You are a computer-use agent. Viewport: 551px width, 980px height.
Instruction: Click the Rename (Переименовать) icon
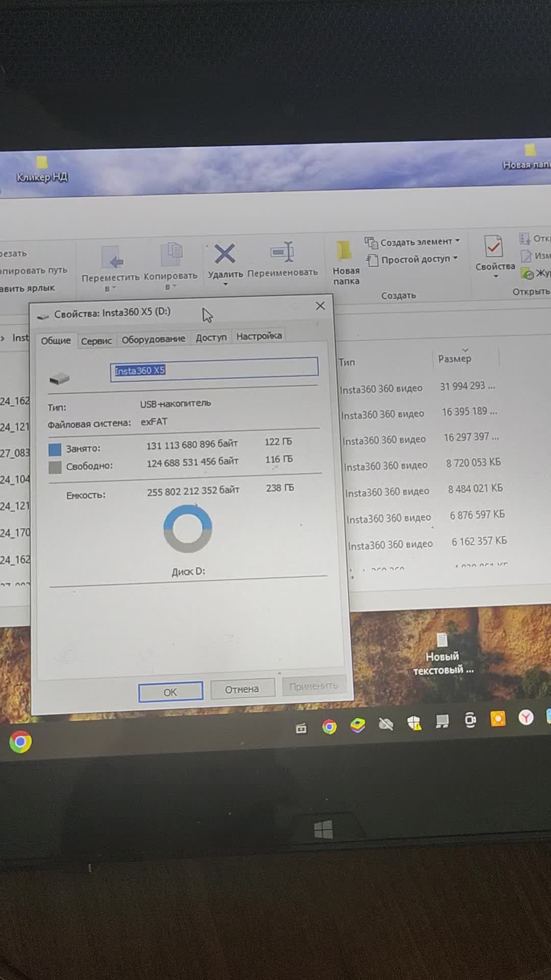coord(282,252)
